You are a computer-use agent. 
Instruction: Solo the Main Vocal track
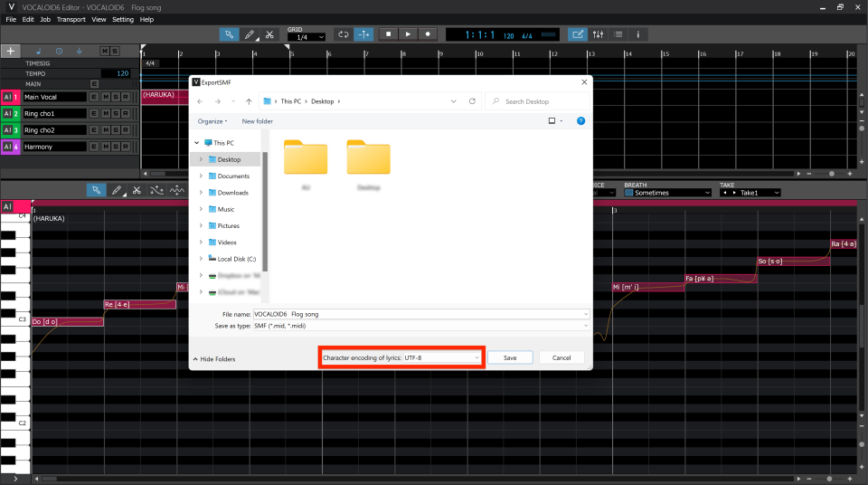click(115, 97)
